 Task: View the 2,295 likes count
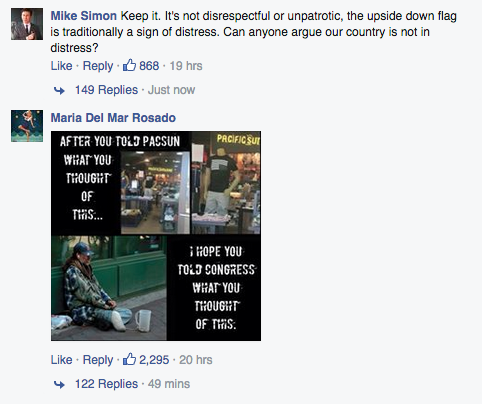click(154, 360)
